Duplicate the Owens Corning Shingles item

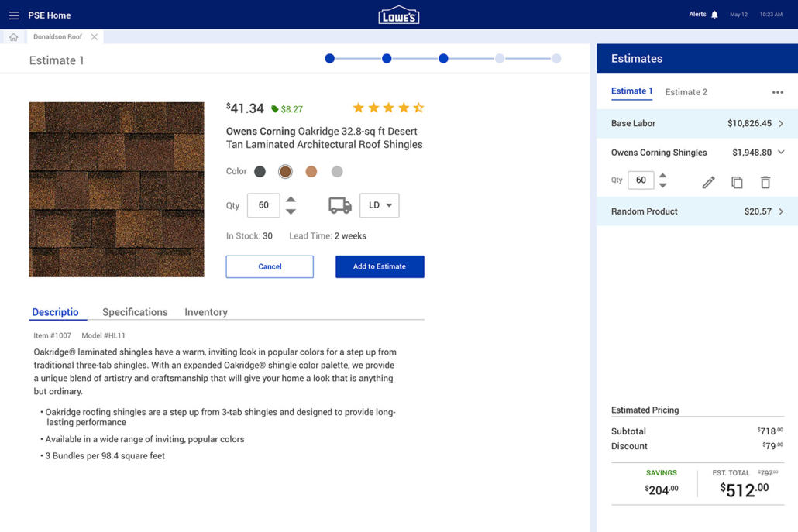[737, 182]
